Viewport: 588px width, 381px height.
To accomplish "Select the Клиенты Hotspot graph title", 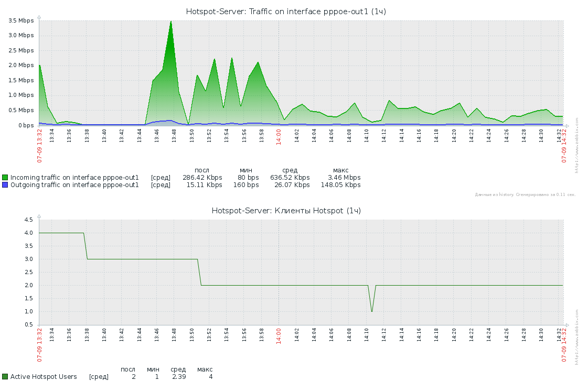I will (x=286, y=211).
